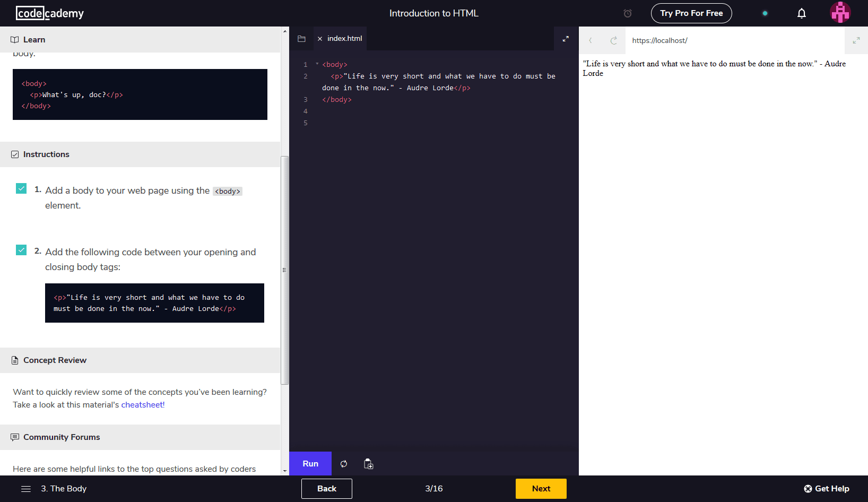The width and height of the screenshot is (868, 502).
Task: Open the file explorer folder icon
Action: point(301,39)
